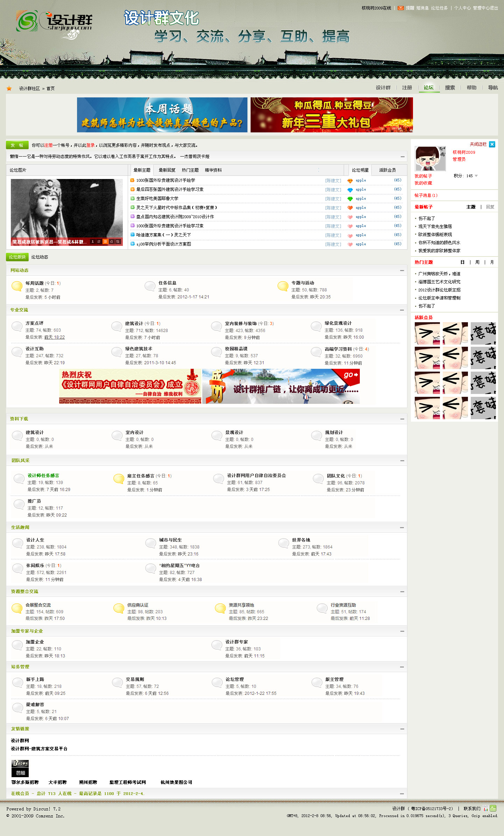Click the envelope message icon in top bar
The height and width of the screenshot is (836, 504).
click(x=400, y=8)
